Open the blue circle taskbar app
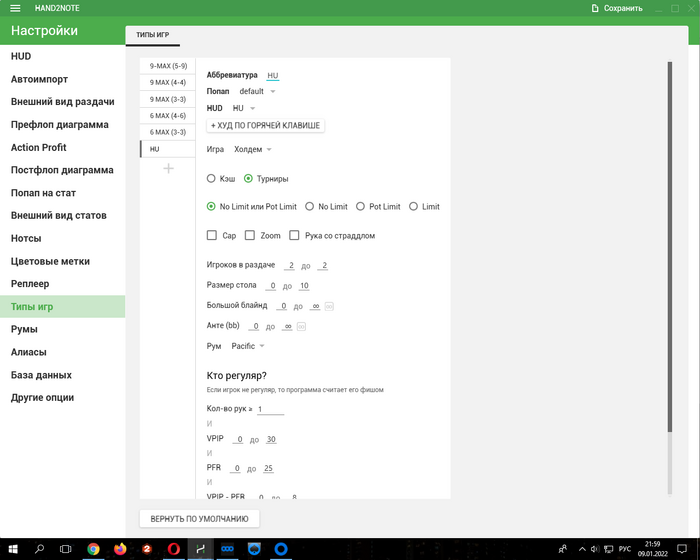 [x=281, y=549]
